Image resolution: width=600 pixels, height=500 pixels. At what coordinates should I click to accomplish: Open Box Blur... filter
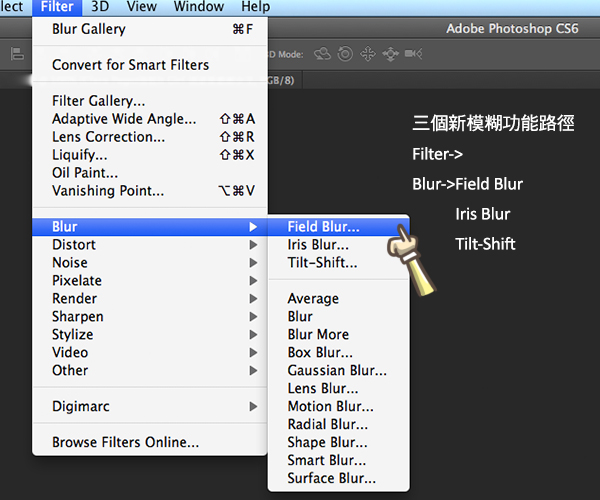pos(339,353)
